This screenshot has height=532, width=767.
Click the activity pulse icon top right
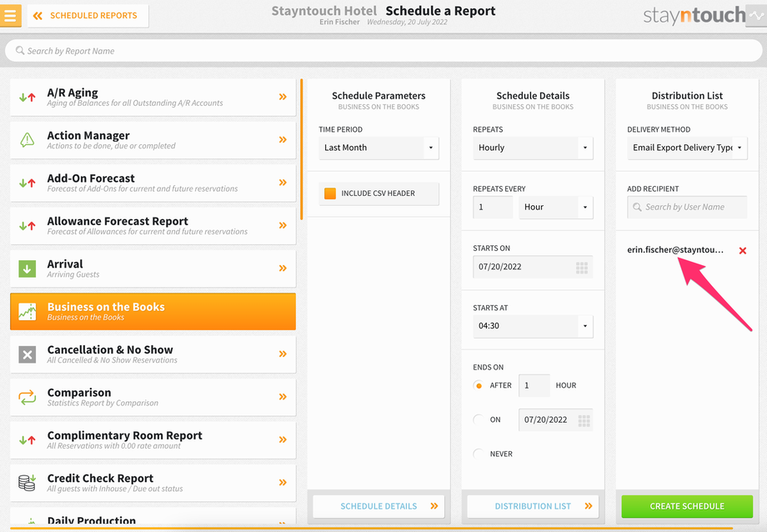click(756, 16)
